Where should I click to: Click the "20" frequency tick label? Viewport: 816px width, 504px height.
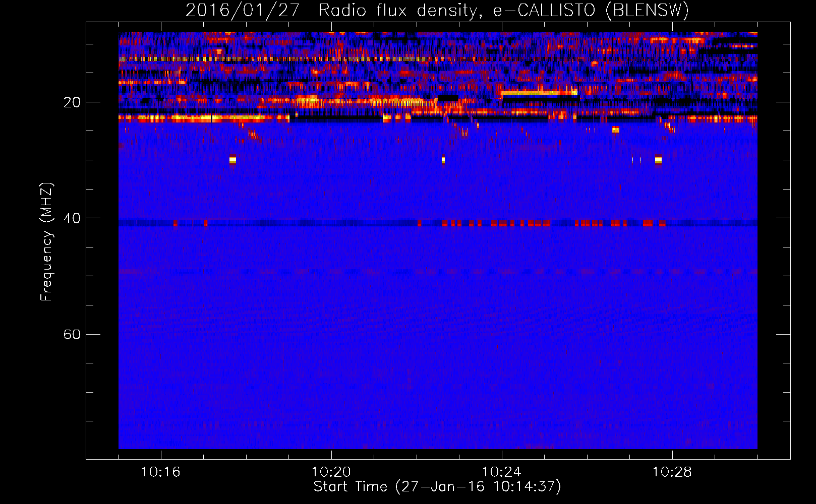tap(72, 102)
